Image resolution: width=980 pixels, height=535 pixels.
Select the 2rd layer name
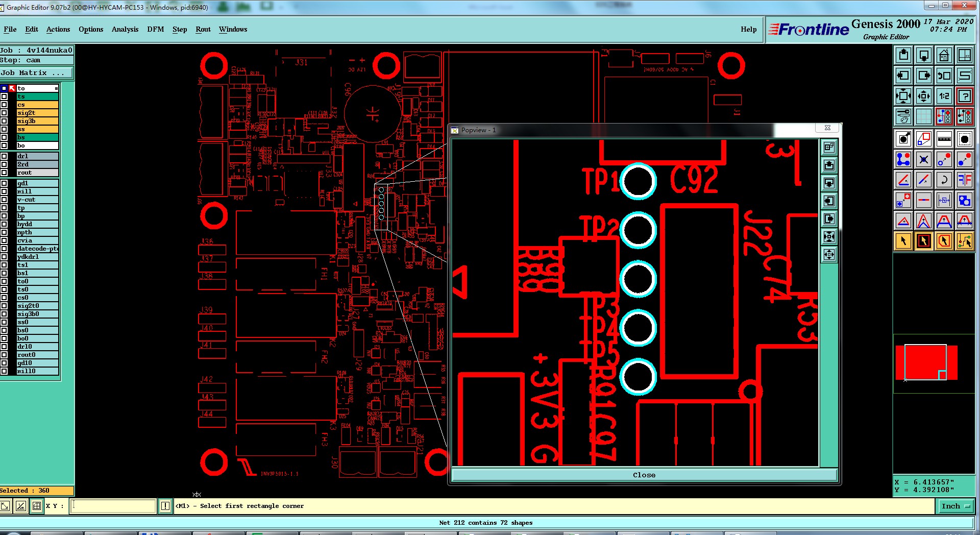click(37, 164)
